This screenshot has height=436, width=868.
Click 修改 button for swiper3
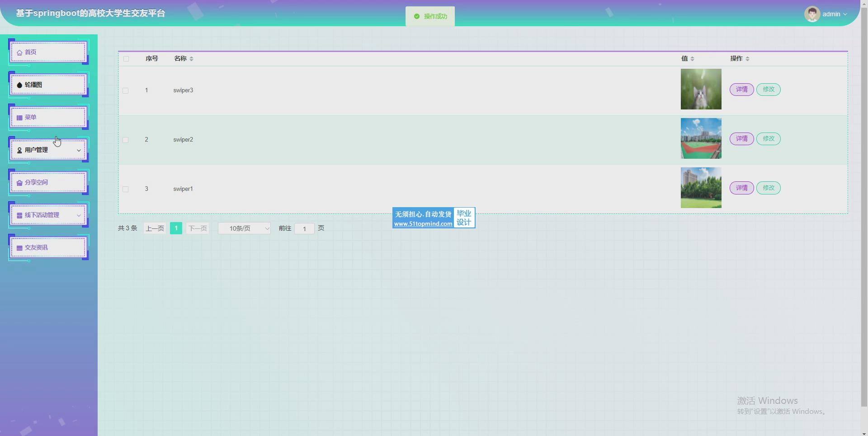click(768, 90)
